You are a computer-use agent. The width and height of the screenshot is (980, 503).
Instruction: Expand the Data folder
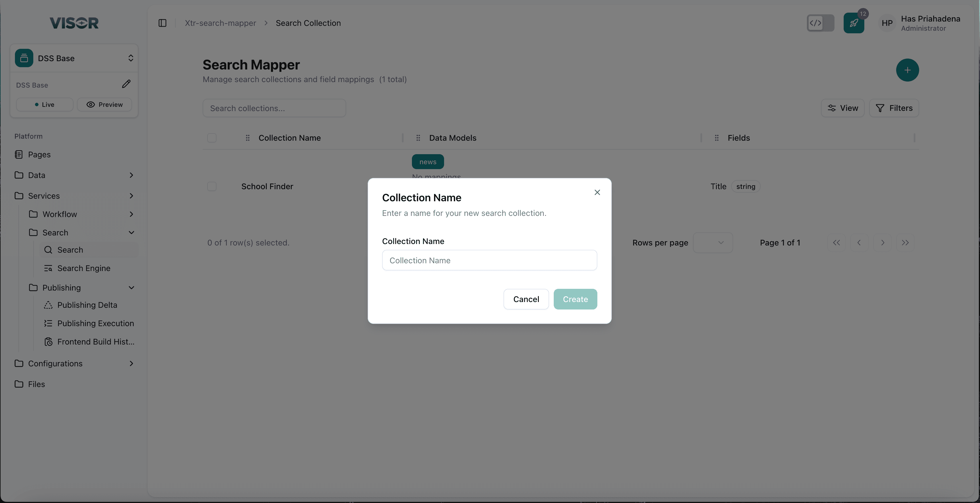tap(74, 175)
